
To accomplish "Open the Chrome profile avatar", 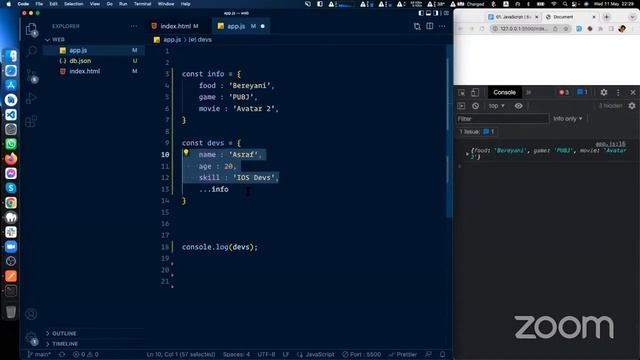I will click(622, 29).
